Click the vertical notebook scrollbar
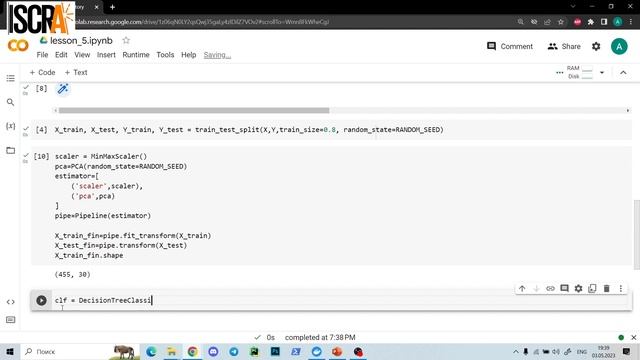Viewport: 640px width, 360px height. point(637,235)
